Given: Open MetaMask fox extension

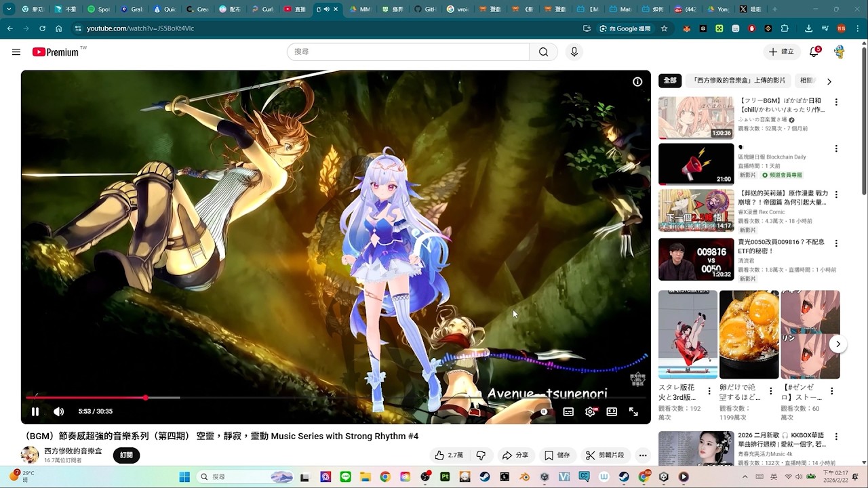Looking at the screenshot, I should coord(686,28).
